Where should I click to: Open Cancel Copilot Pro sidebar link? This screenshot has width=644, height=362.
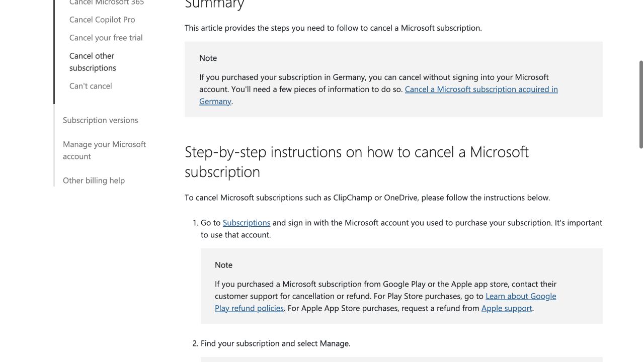pos(102,20)
